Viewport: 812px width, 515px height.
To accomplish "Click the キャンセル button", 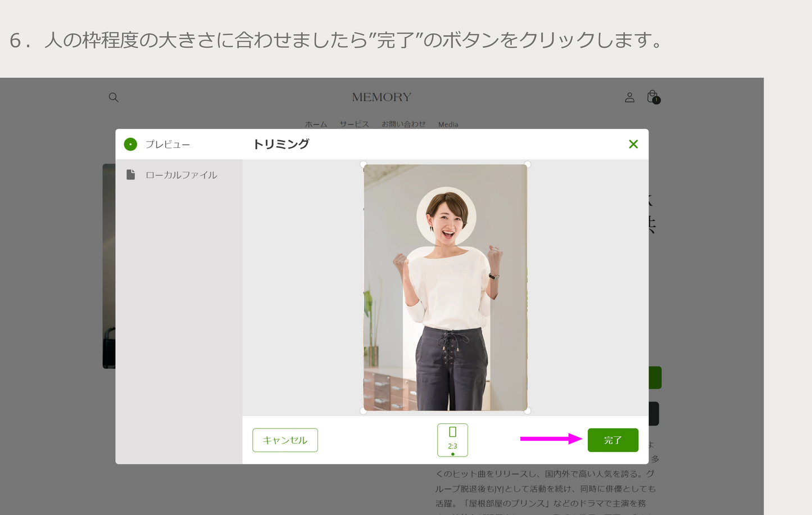I will tap(285, 440).
